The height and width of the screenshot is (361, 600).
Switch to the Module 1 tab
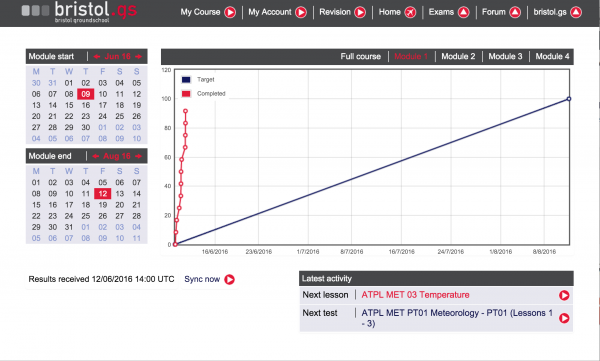(411, 56)
